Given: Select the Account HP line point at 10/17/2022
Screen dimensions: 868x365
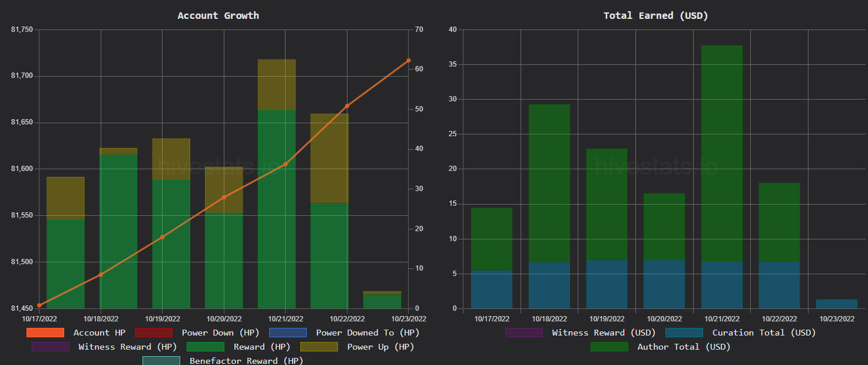Looking at the screenshot, I should 39,305.
